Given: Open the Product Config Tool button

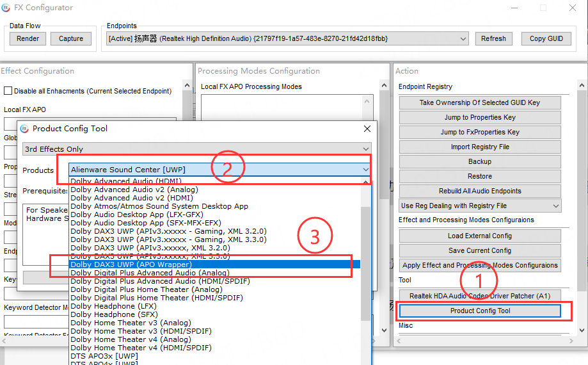Looking at the screenshot, I should click(x=480, y=311).
